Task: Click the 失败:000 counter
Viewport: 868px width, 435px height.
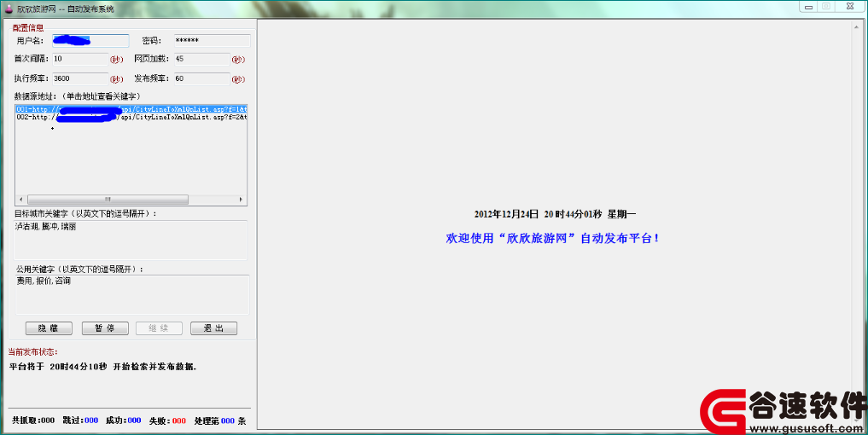Action: tap(168, 420)
